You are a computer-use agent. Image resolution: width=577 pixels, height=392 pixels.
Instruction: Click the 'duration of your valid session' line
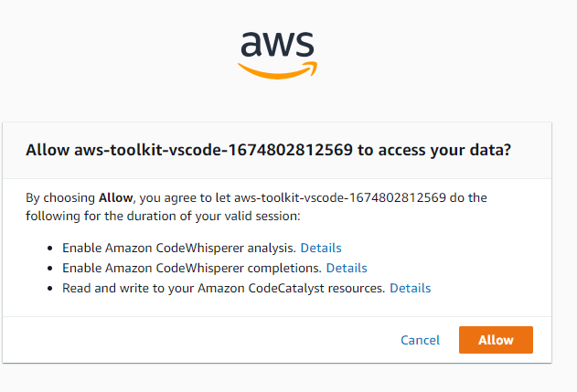point(163,217)
